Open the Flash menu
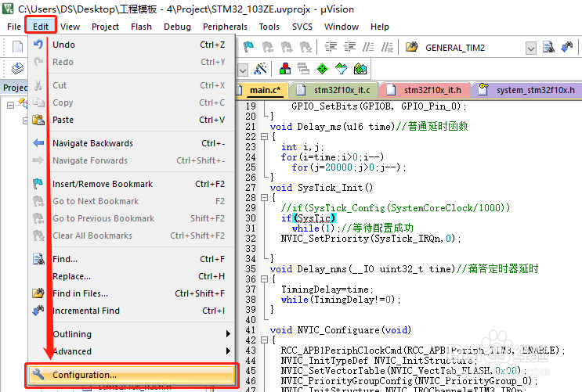Viewport: 582px width, 392px height. click(141, 27)
